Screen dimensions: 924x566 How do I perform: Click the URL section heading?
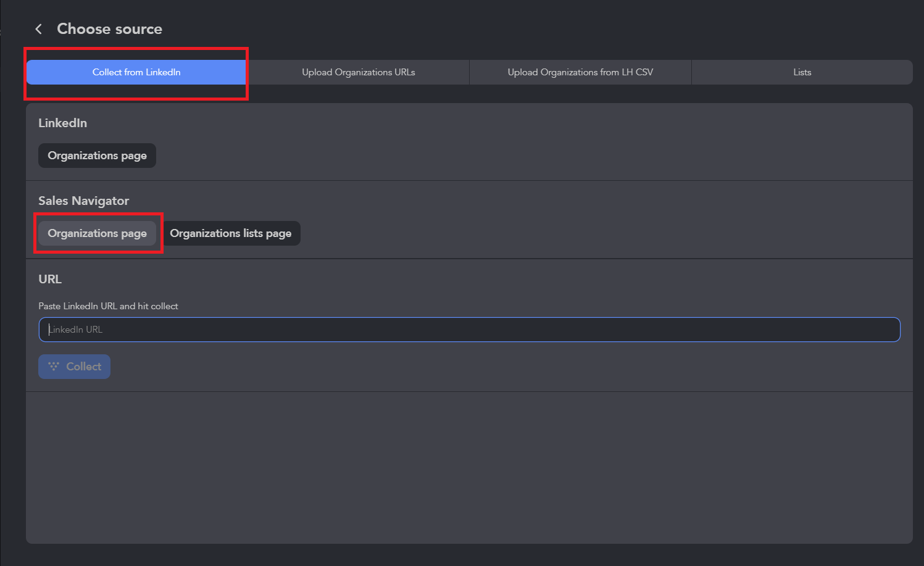[x=50, y=279]
